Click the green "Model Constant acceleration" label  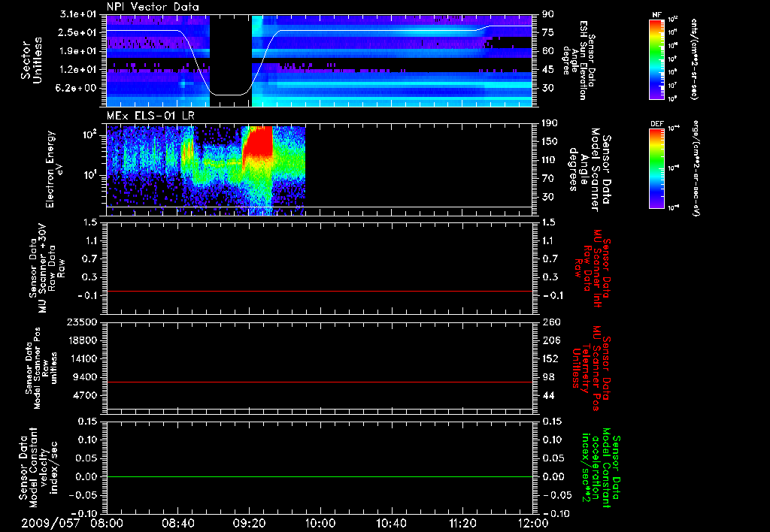(x=602, y=467)
